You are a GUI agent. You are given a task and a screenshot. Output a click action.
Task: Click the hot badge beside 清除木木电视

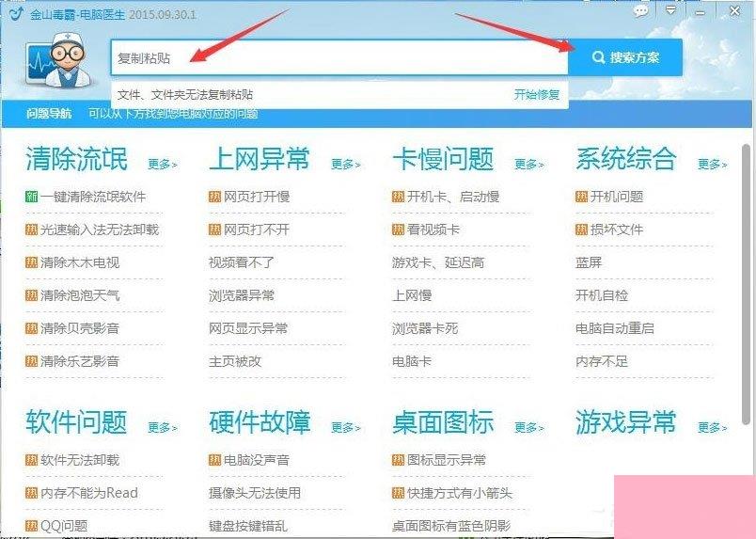pyautogui.click(x=31, y=262)
